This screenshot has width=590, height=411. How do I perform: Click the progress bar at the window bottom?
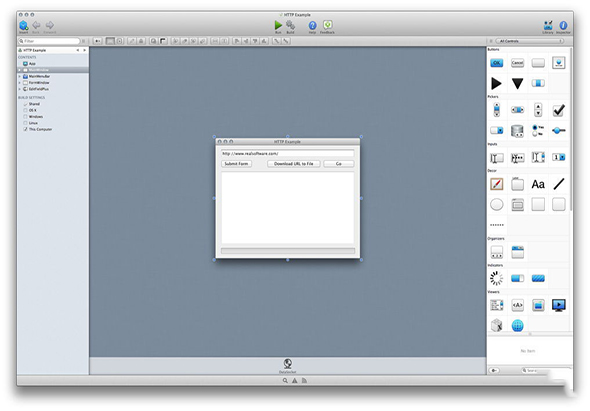(x=288, y=251)
